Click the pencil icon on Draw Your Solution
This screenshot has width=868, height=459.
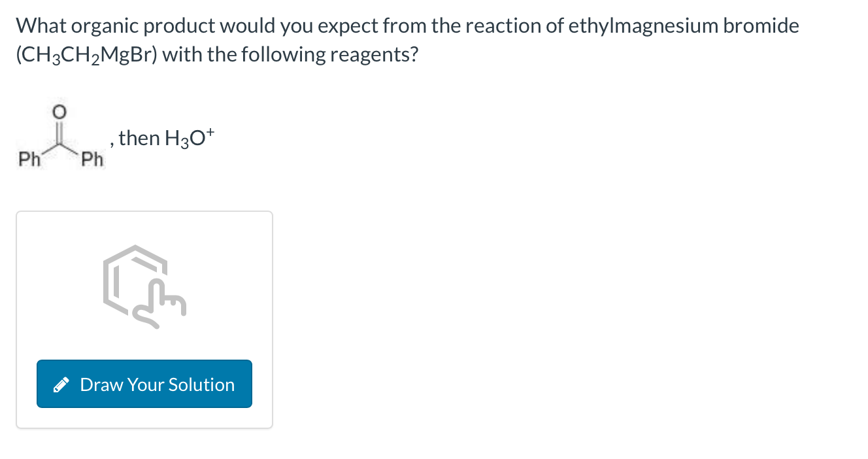[62, 384]
